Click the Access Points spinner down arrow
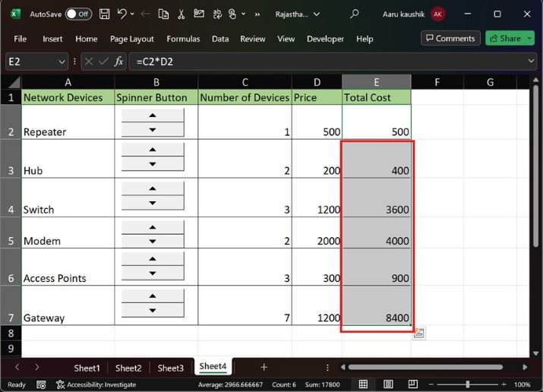The height and width of the screenshot is (392, 543). click(x=153, y=273)
